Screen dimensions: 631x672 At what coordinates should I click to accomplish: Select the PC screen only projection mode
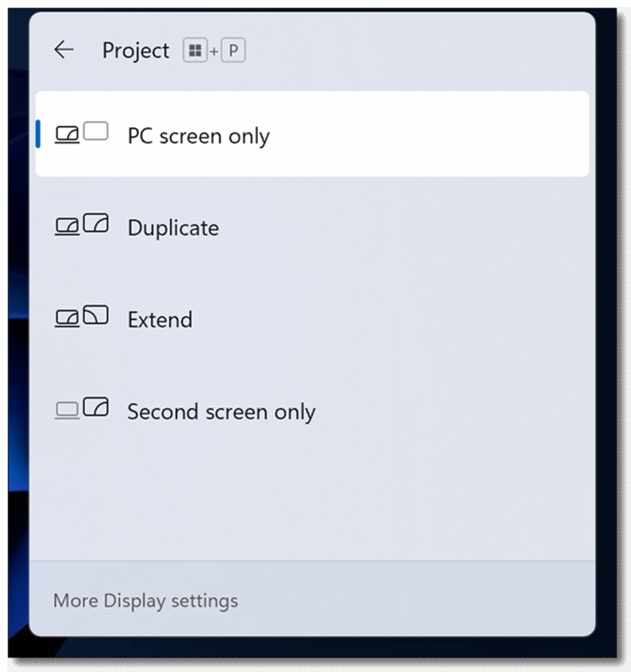[198, 136]
